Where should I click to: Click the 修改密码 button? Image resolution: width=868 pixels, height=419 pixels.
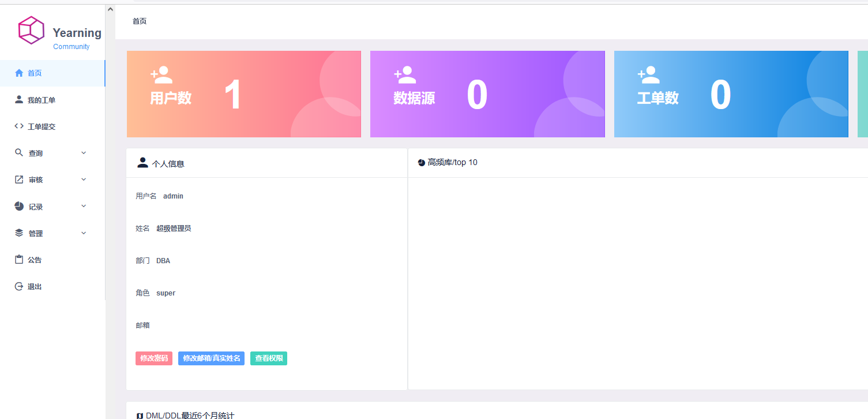click(154, 358)
